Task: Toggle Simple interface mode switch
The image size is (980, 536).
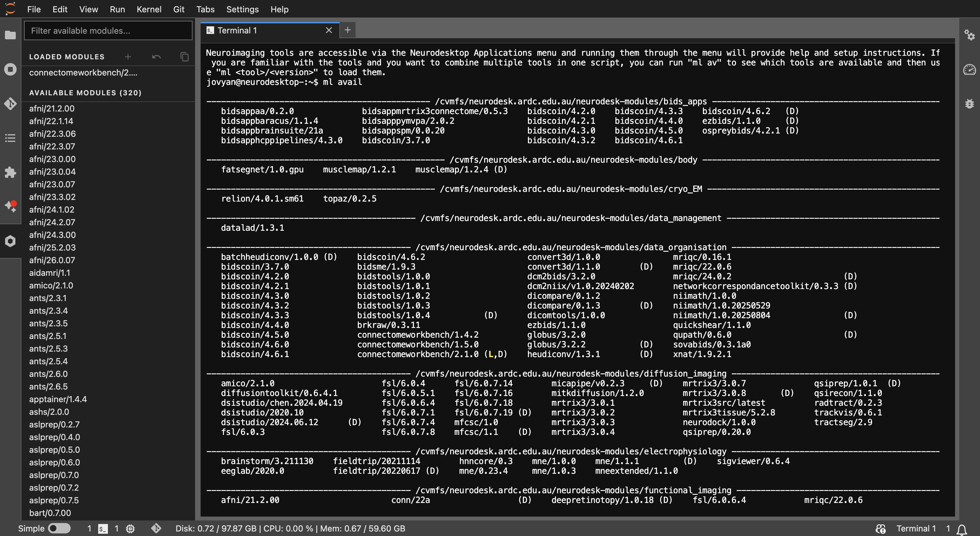Action: [59, 529]
